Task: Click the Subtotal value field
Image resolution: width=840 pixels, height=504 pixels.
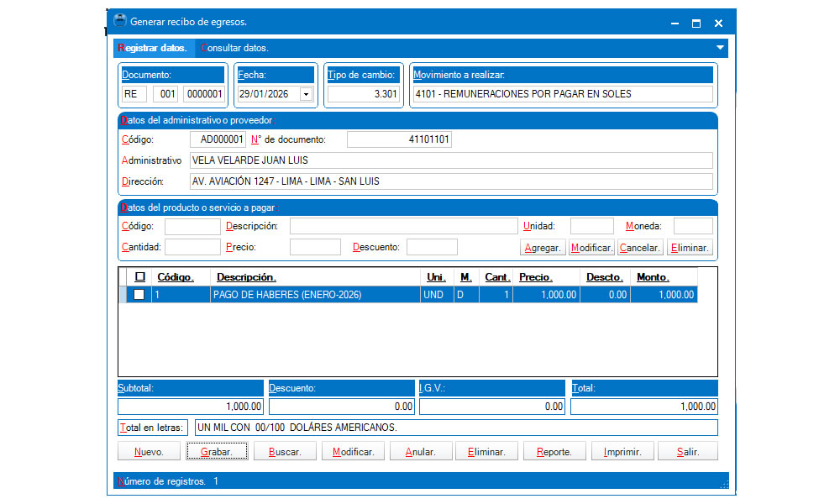Action: (190, 407)
